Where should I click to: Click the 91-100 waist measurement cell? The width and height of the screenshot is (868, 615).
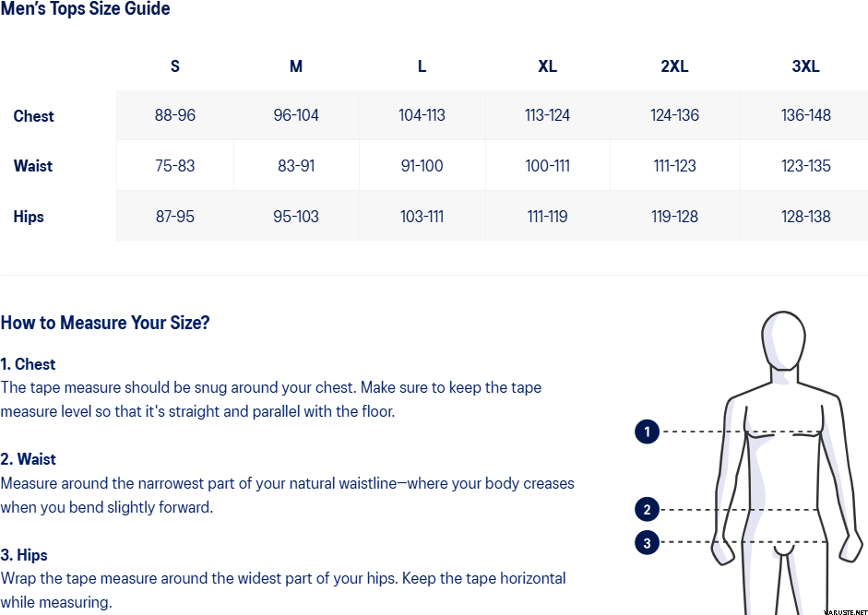[422, 166]
